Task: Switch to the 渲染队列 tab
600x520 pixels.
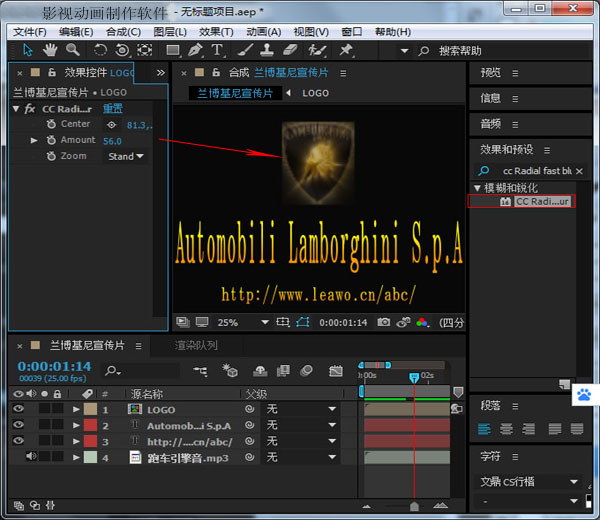Action: click(196, 346)
